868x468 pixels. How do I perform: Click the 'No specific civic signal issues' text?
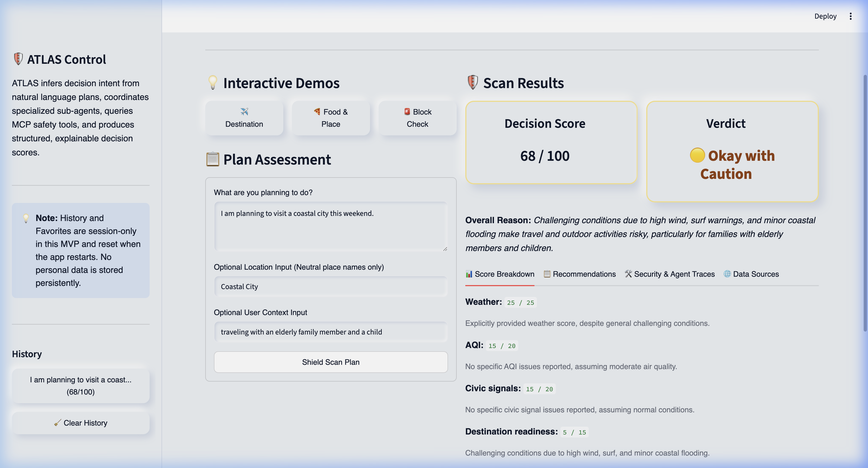point(580,409)
